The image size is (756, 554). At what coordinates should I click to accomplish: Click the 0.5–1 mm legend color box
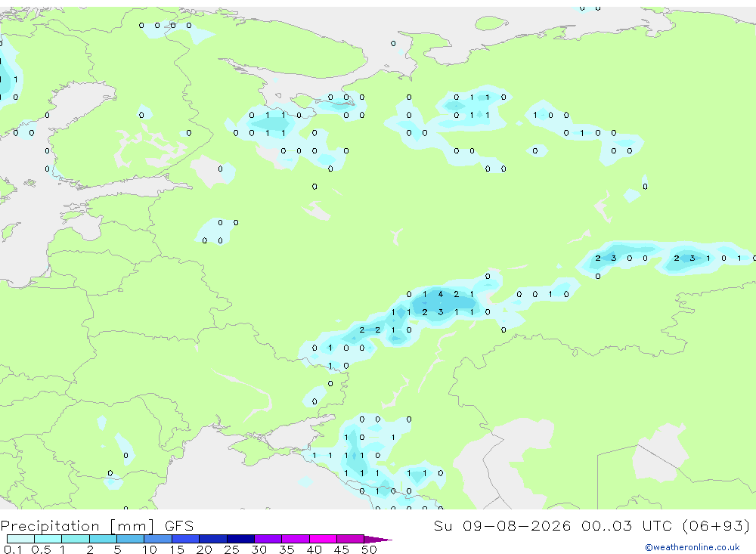(48, 539)
